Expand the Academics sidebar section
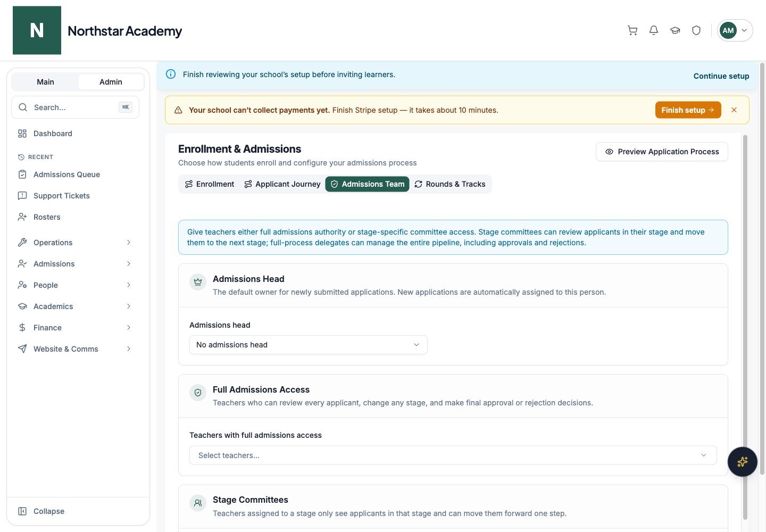This screenshot has height=532, width=766. 75,306
